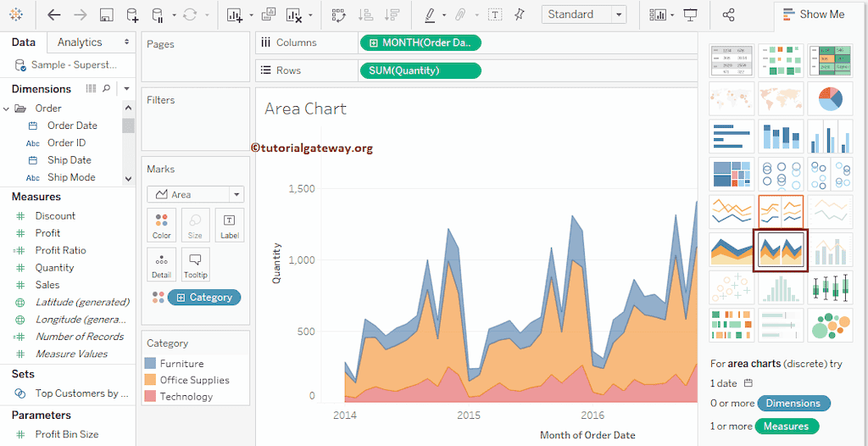
Task: Open Presentation mode icon
Action: (690, 14)
